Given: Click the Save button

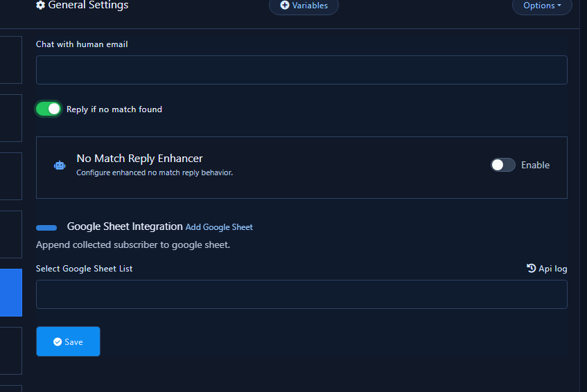Looking at the screenshot, I should coord(68,341).
